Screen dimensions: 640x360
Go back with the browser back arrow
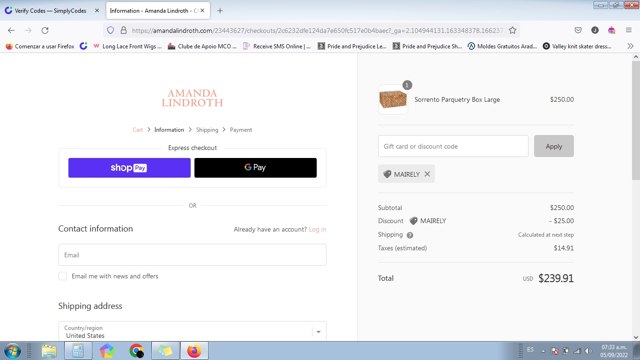(x=11, y=30)
